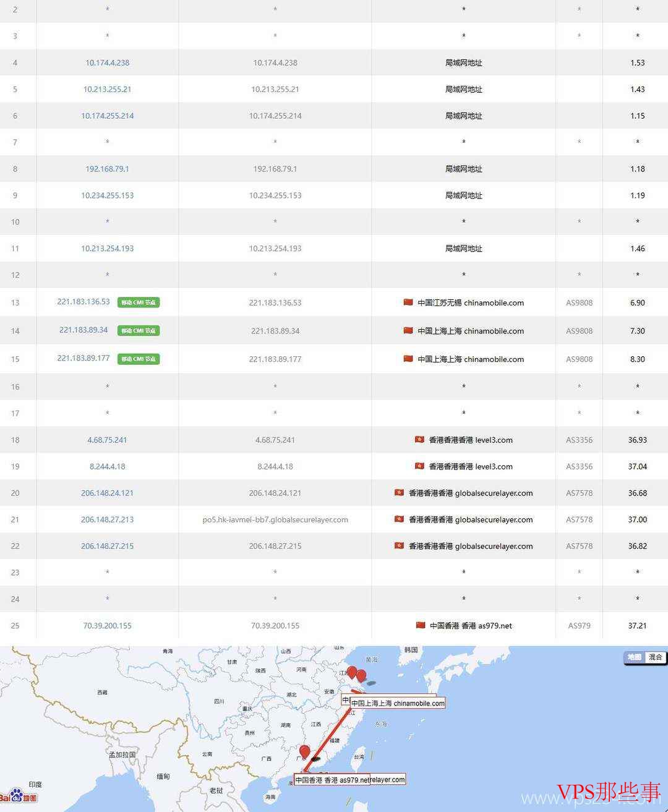This screenshot has height=812, width=668.
Task: Open the blue IP link 221.183.89.177
Action: coord(83,358)
